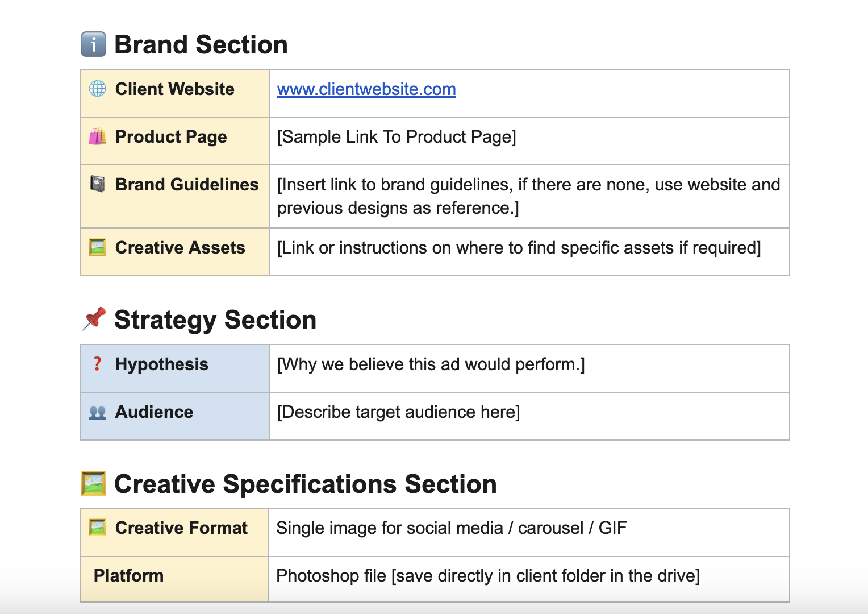868x614 pixels.
Task: Click the shopping bags icon by Product Page
Action: point(98,136)
